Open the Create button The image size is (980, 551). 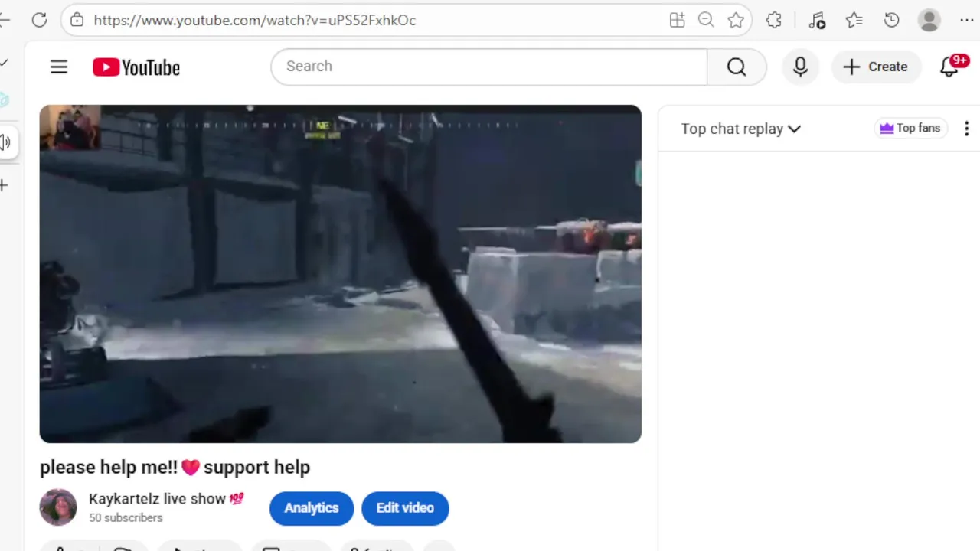(x=875, y=67)
